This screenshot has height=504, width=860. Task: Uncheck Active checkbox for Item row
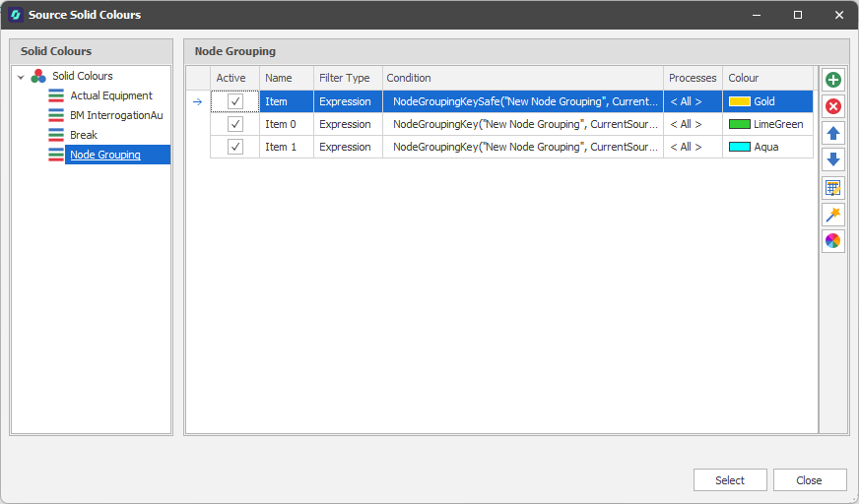235,101
